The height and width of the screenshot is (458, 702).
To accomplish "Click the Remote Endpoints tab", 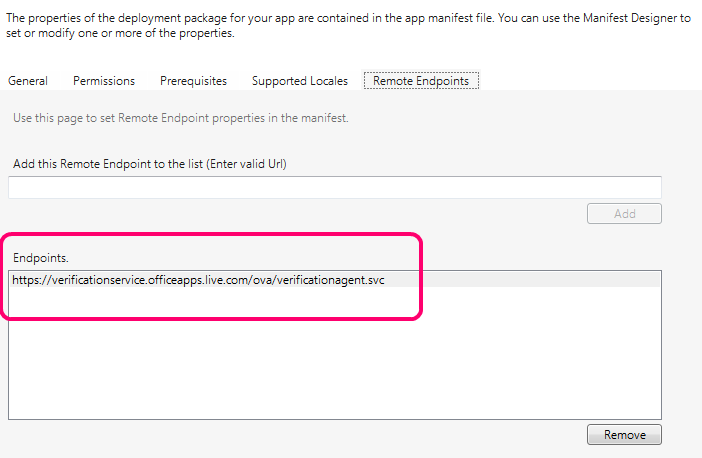I will (x=421, y=80).
